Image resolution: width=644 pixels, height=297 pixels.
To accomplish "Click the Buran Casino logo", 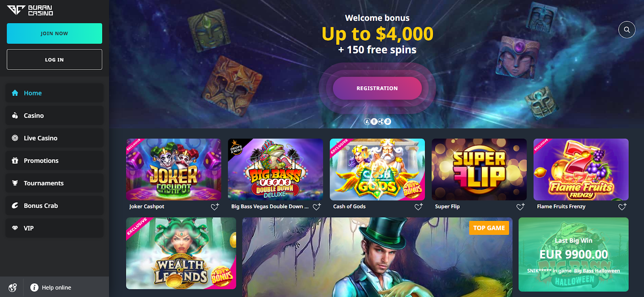I will tap(30, 10).
